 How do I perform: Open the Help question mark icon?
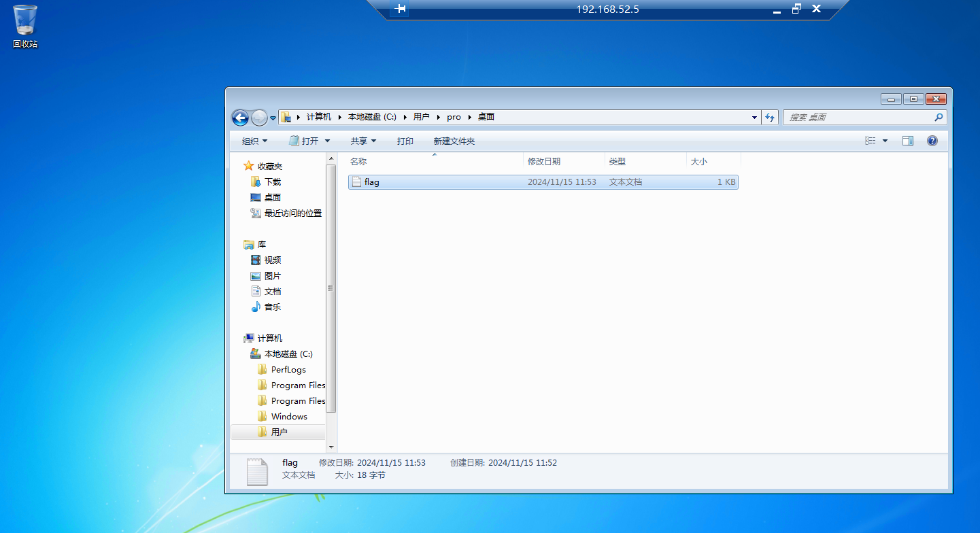point(932,141)
